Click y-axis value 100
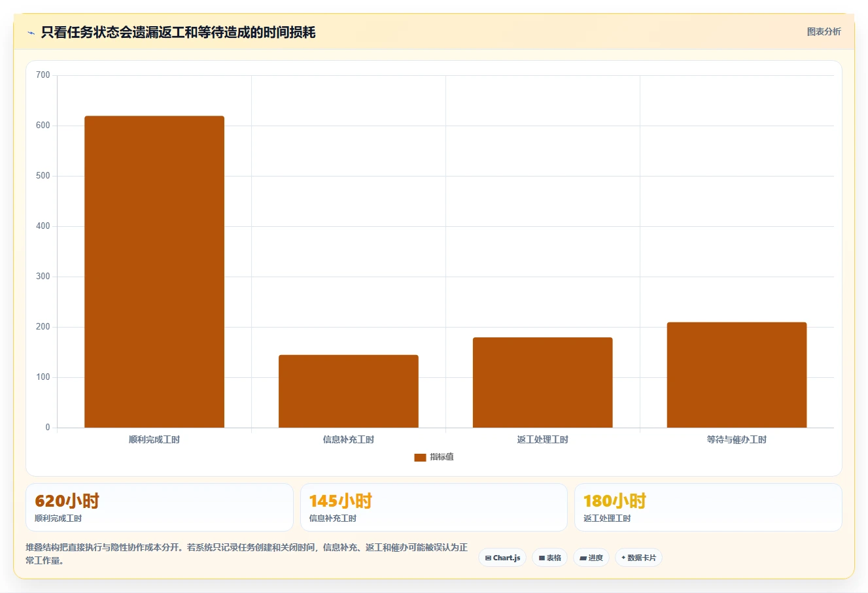The height and width of the screenshot is (593, 868). click(43, 377)
